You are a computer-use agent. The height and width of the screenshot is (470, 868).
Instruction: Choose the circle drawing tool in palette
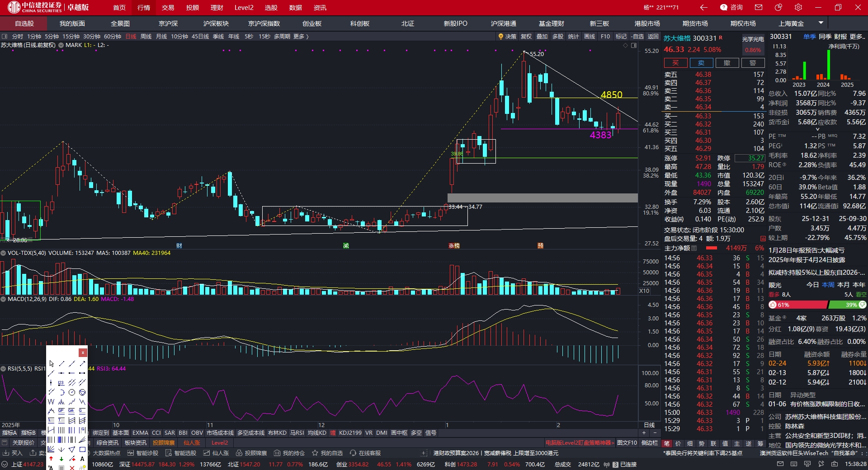point(72,392)
